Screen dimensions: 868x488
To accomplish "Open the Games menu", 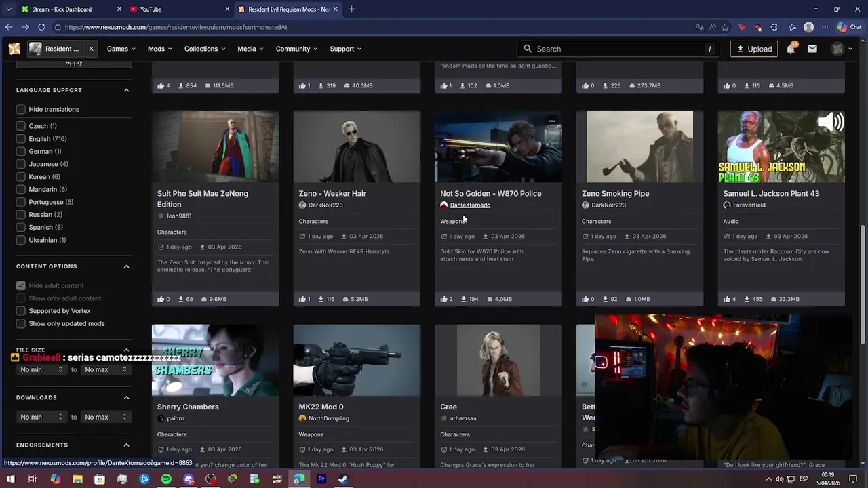I will (x=121, y=49).
